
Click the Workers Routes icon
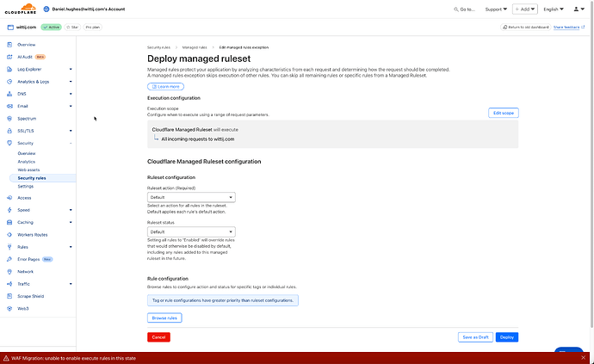point(9,235)
